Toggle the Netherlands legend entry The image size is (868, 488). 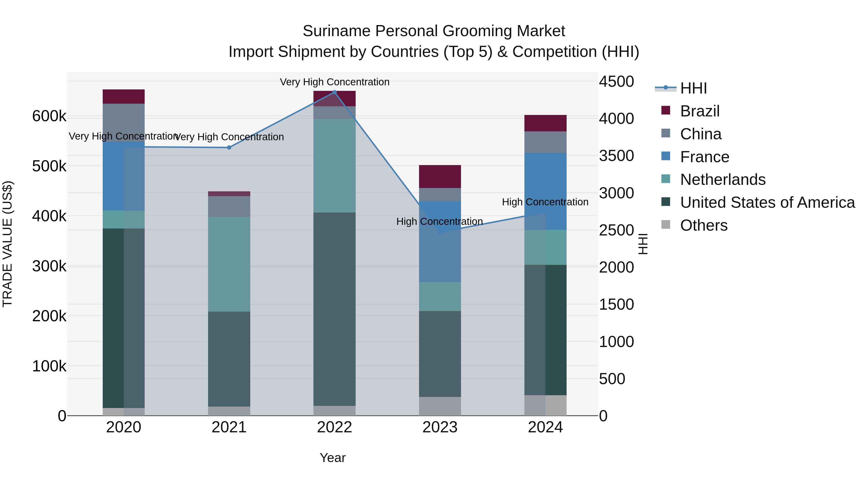click(713, 179)
